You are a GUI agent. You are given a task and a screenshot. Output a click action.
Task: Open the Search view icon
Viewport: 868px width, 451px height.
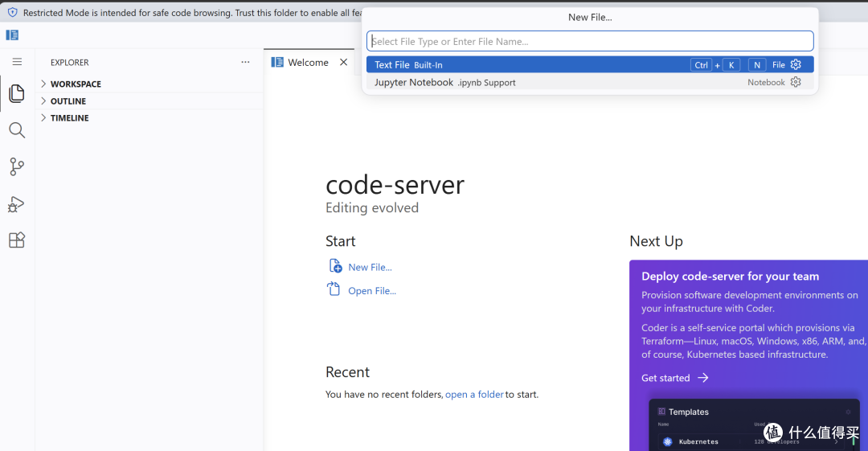(17, 130)
